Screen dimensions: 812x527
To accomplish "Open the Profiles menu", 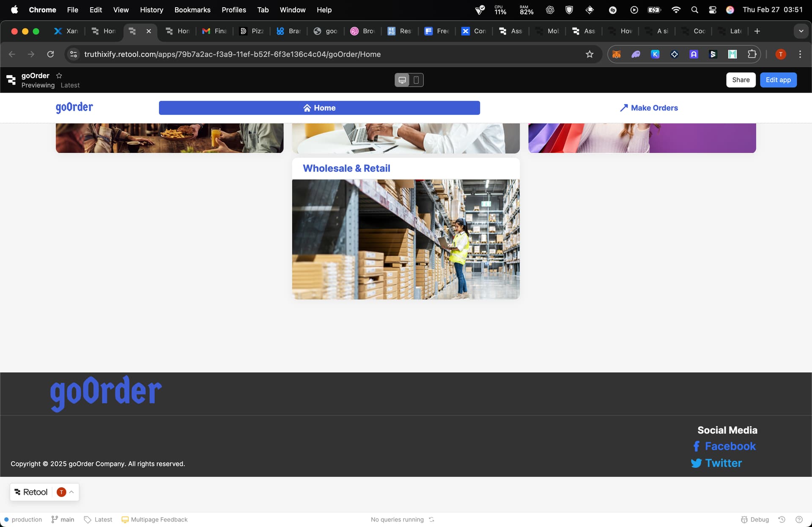I will click(234, 10).
